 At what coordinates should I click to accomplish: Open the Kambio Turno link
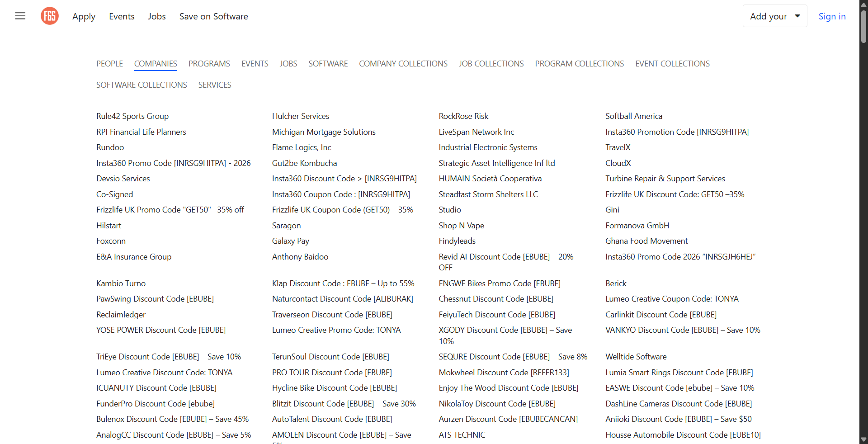pos(121,283)
